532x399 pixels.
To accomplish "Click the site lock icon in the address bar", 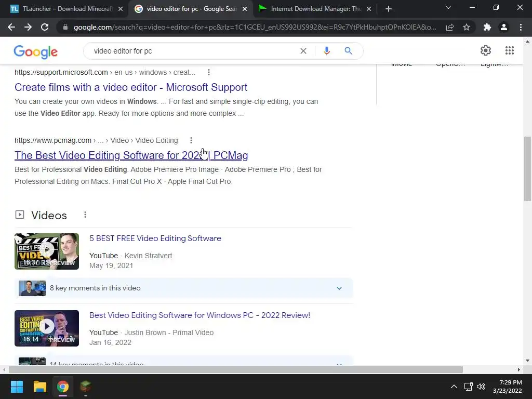I will tap(65, 27).
